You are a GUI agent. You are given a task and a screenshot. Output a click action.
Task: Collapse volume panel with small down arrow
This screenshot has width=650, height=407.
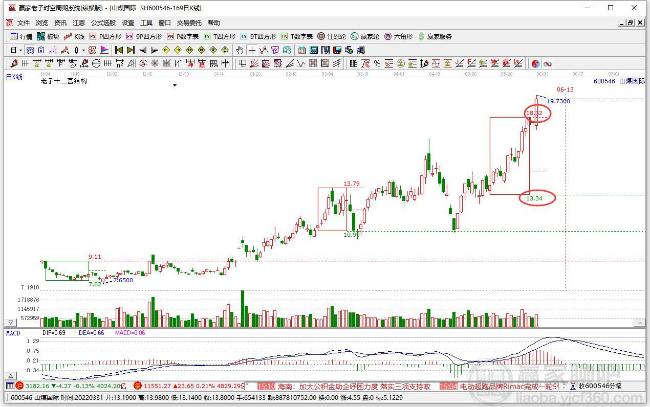[10, 322]
